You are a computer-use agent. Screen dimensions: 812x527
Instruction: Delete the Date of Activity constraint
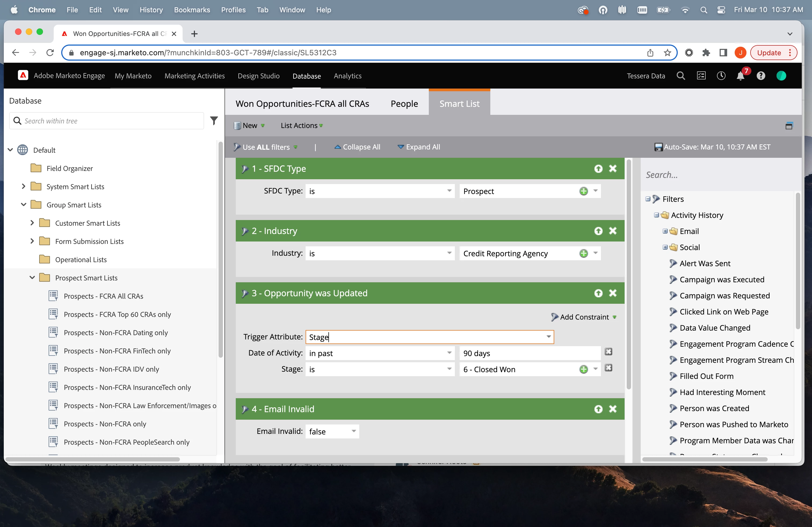tap(608, 352)
